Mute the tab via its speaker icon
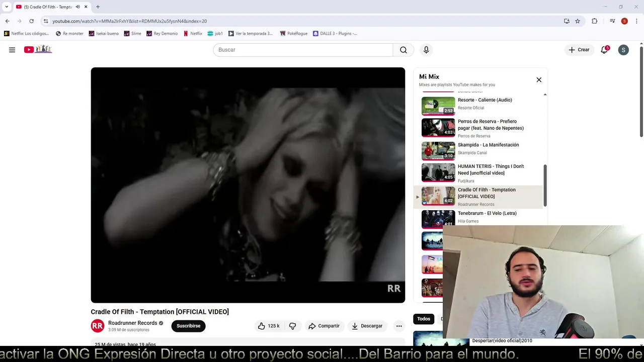 click(x=77, y=7)
